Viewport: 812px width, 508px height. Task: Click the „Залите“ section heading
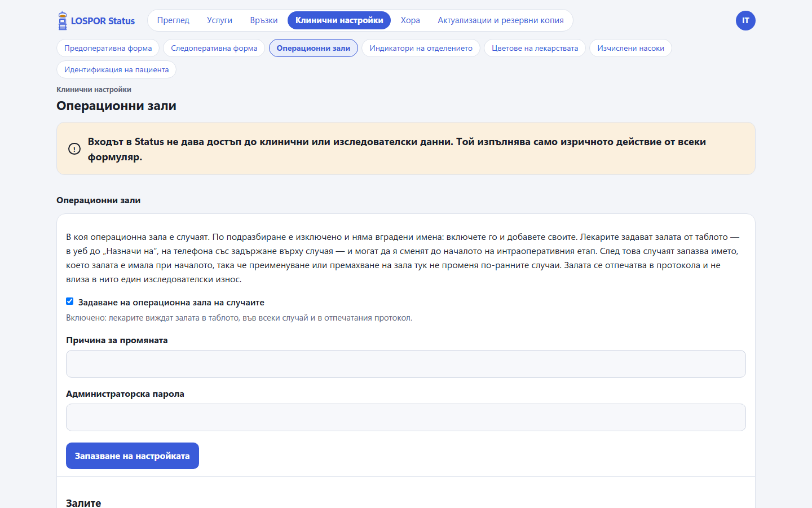pos(84,503)
